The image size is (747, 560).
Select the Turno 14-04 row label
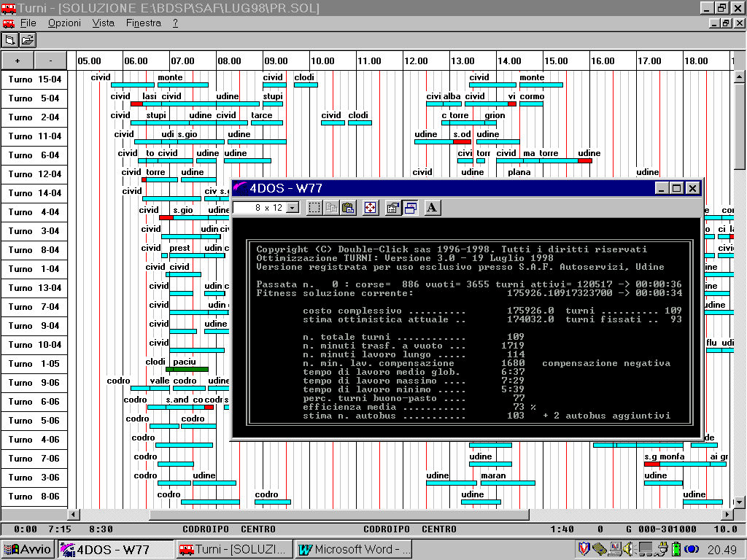[x=34, y=193]
